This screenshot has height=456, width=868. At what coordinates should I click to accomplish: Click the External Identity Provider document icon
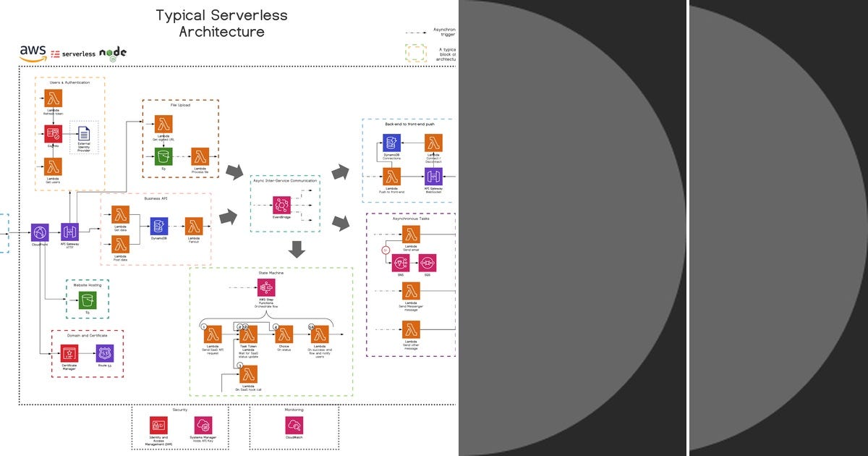pyautogui.click(x=85, y=133)
